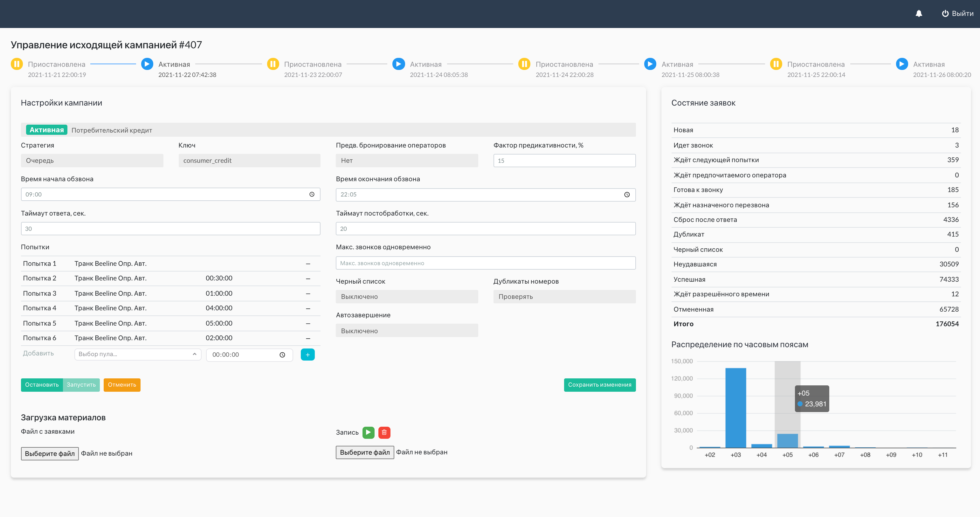This screenshot has width=980, height=517.
Task: Click the +05 timezone bar in chart
Action: coord(788,441)
